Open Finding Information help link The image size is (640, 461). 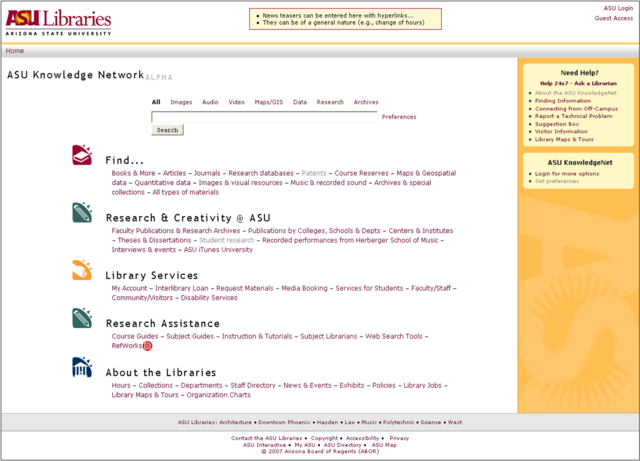(x=562, y=101)
